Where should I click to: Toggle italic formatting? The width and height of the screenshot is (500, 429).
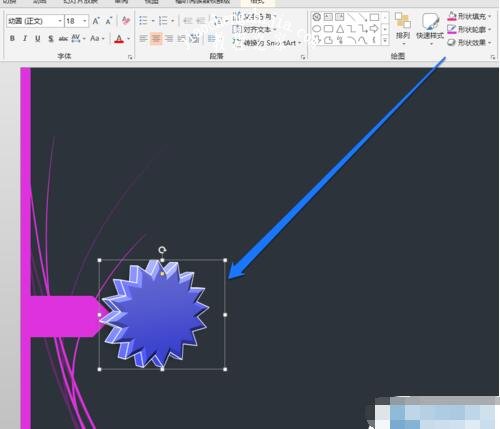[25, 39]
